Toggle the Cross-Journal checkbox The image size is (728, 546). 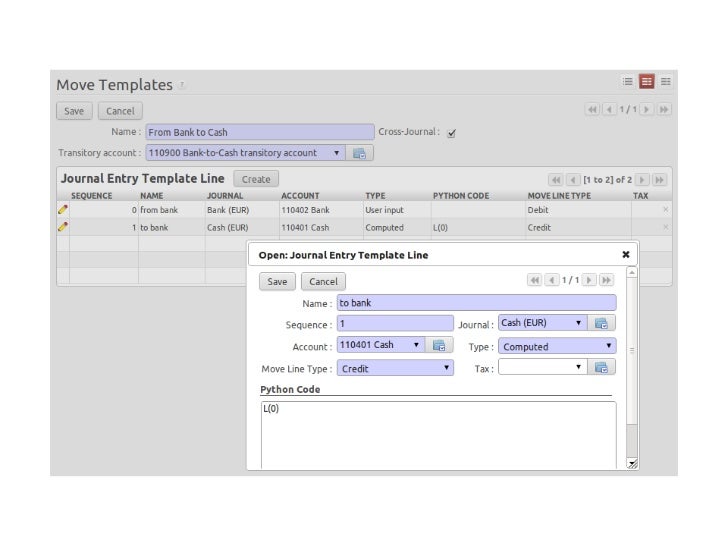[x=451, y=133]
